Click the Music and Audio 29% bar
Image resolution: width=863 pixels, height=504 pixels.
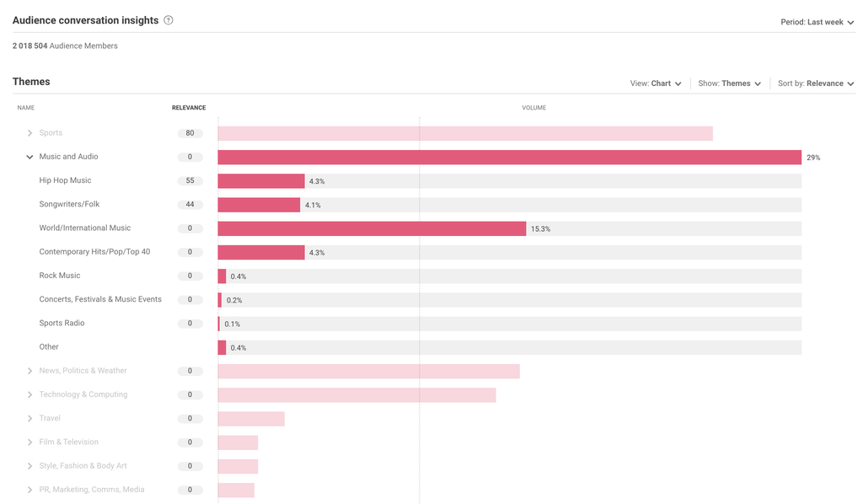(509, 158)
